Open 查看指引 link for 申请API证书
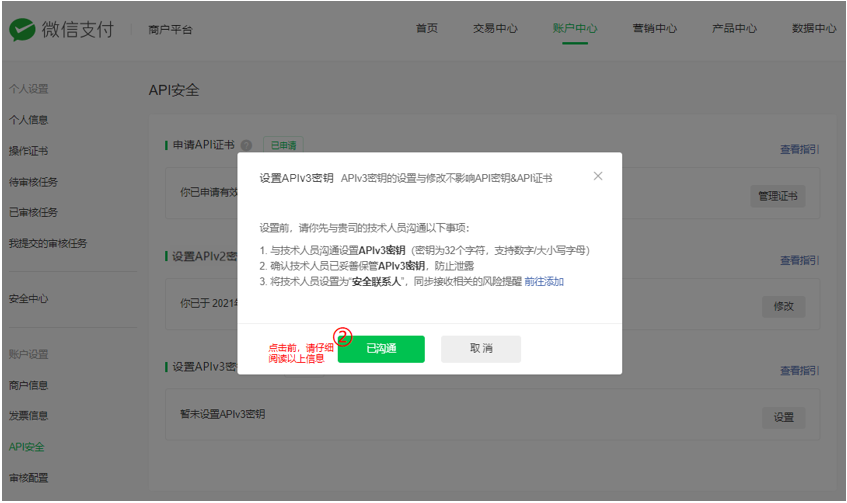Screen dimensions: 847x503 799,150
